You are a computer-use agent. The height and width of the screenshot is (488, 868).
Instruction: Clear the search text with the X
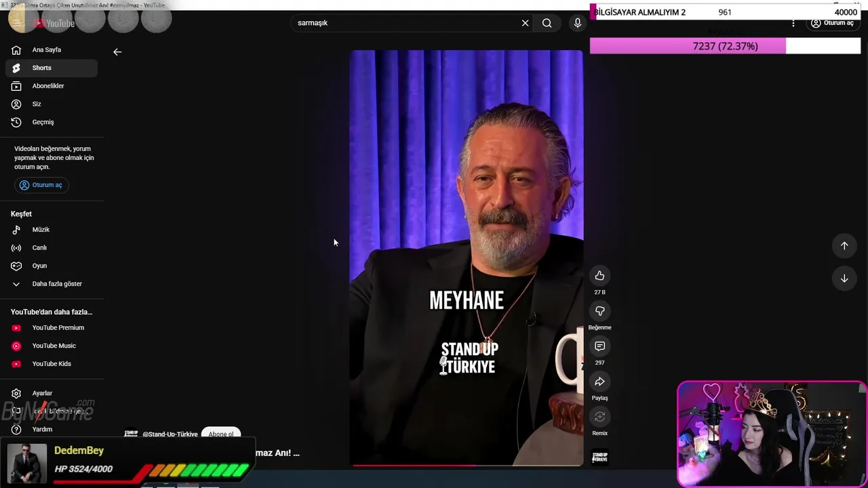525,23
